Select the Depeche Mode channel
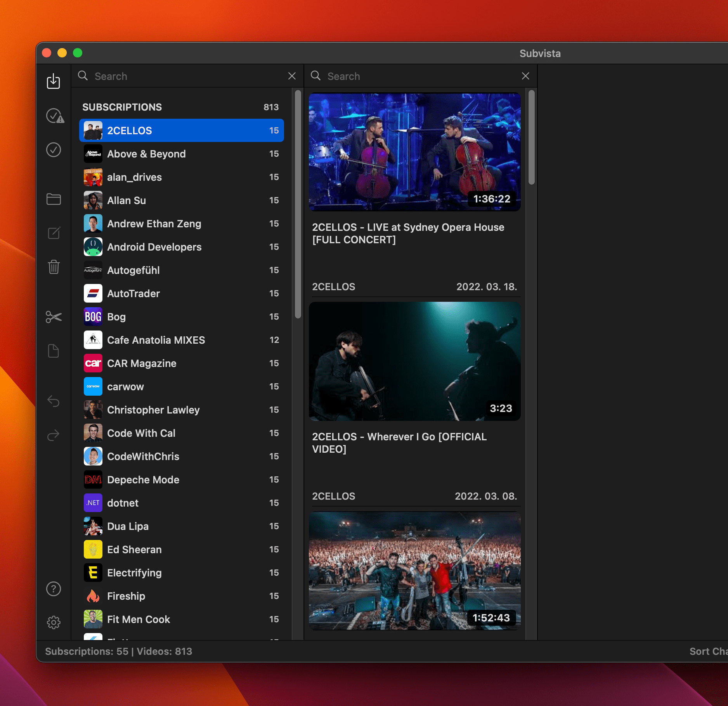Viewport: 728px width, 706px height. (x=181, y=480)
